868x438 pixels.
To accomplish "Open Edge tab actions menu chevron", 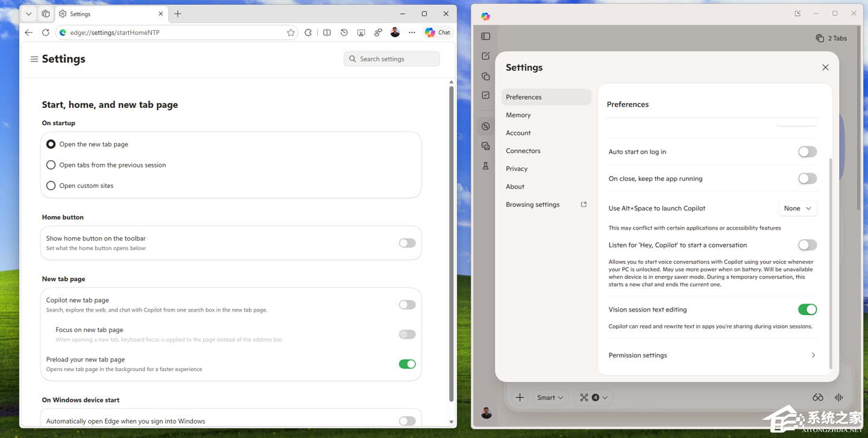I will pyautogui.click(x=28, y=14).
